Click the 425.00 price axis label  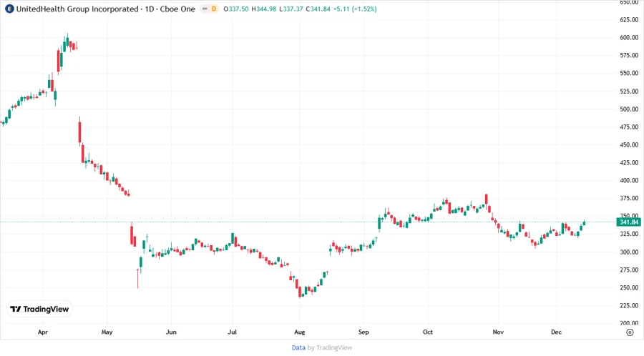pos(629,162)
